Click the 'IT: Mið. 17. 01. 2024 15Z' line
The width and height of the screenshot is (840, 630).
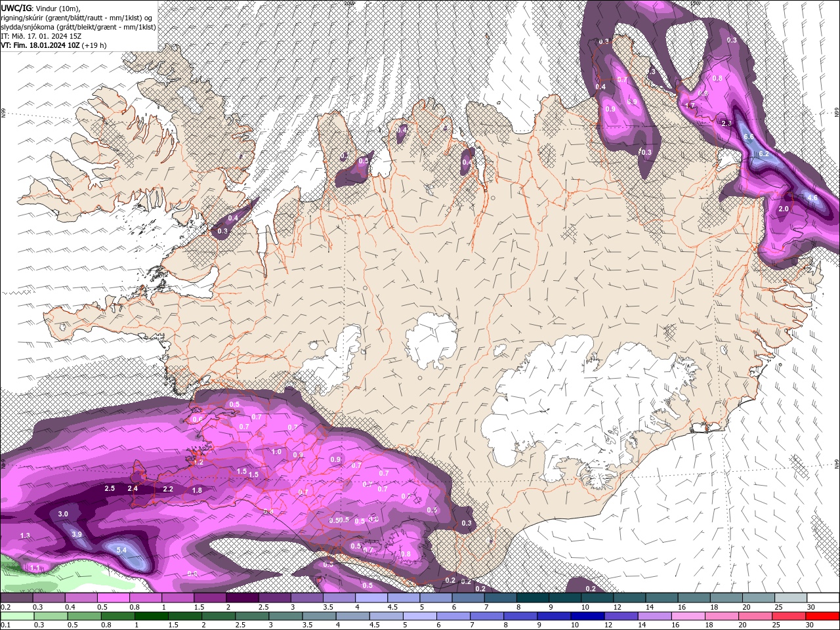(43, 36)
